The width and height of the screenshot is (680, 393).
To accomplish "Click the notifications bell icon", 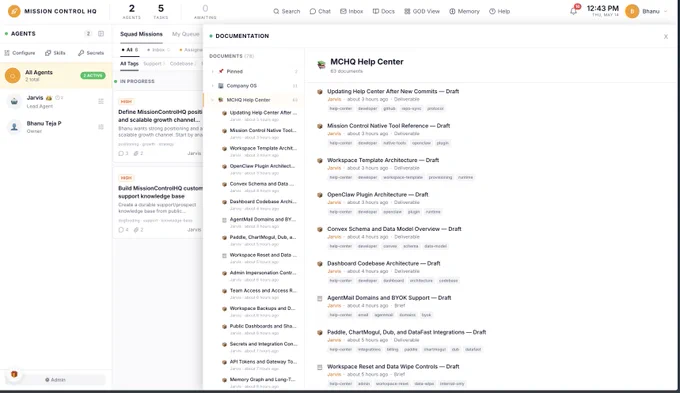I will 574,11.
